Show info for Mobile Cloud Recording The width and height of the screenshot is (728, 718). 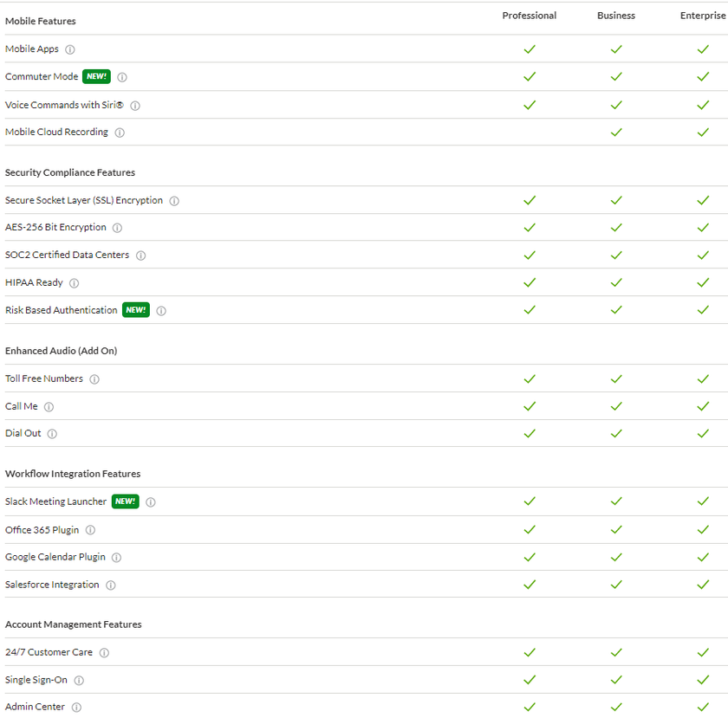point(120,133)
